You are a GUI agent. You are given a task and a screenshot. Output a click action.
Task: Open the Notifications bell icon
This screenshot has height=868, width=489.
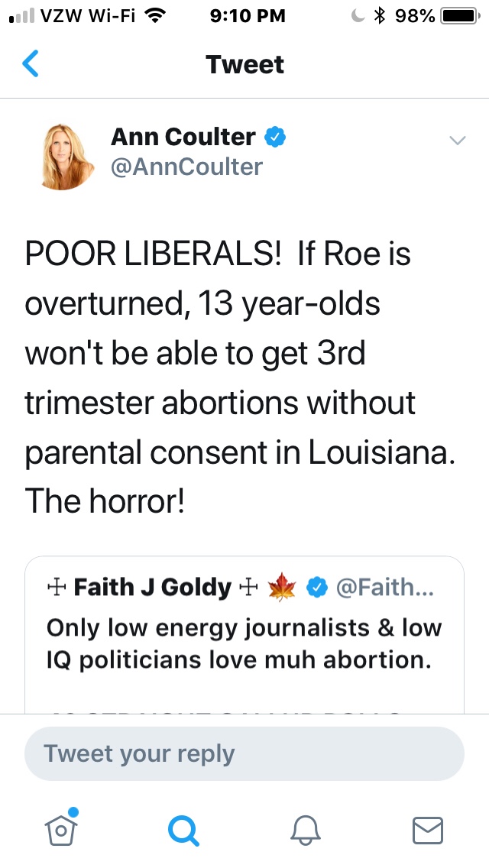306,828
